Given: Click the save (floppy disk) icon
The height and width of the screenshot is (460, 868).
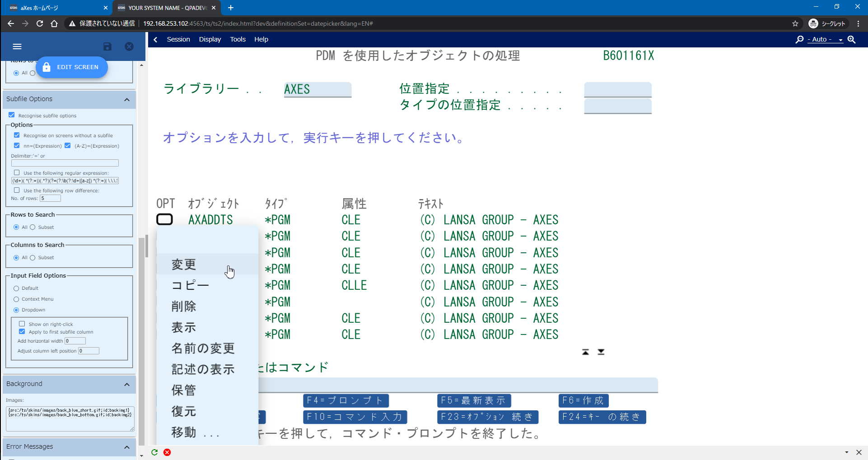Looking at the screenshot, I should click(107, 46).
